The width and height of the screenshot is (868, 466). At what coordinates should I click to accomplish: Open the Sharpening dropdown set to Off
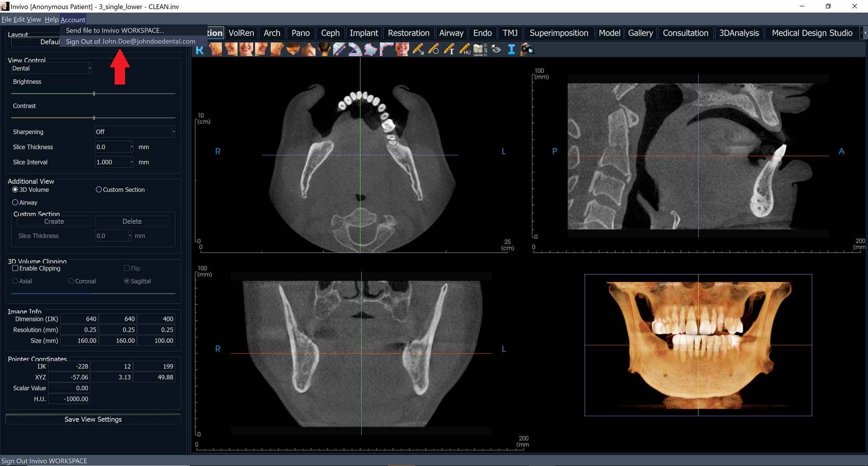(173, 132)
